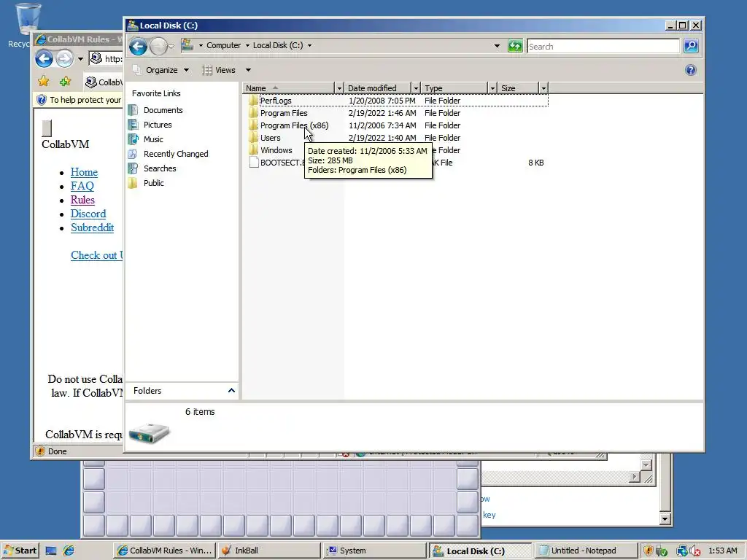Screen dimensions: 747x560
Task: Open explorer help question mark icon
Action: tap(690, 70)
